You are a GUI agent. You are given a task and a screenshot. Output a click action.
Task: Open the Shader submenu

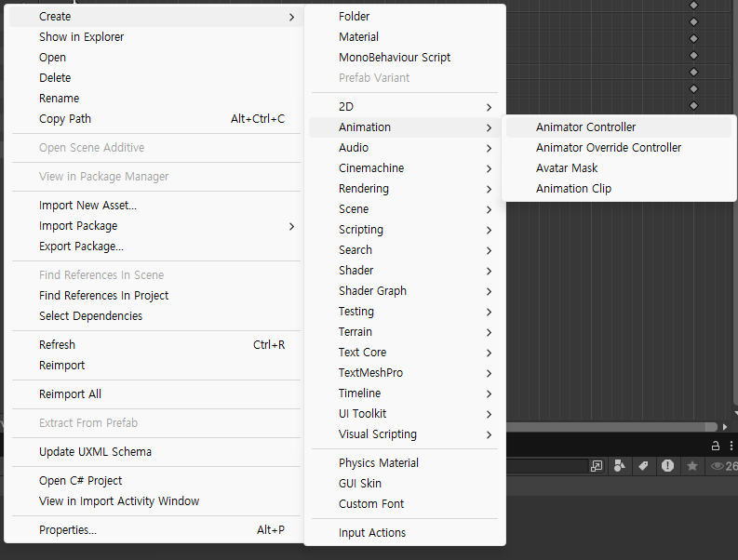point(405,271)
